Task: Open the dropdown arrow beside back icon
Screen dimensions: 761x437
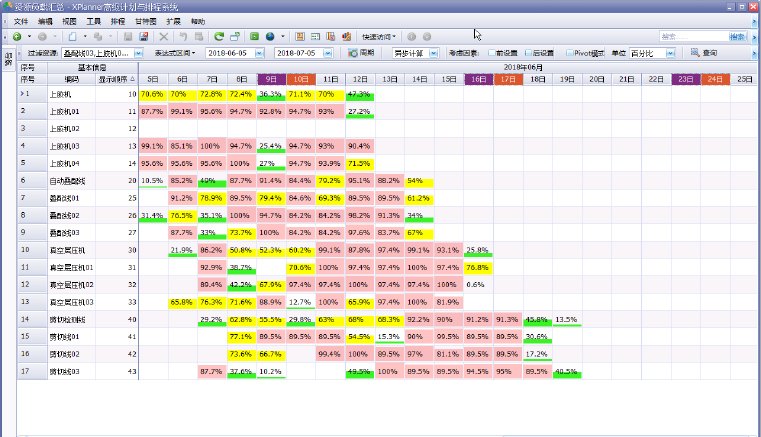Action: point(29,36)
